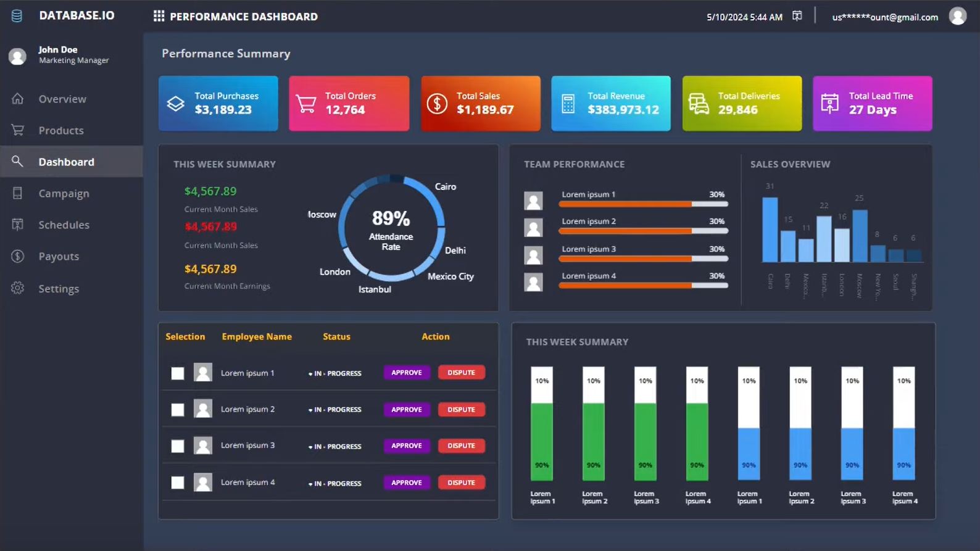This screenshot has height=551, width=980.
Task: Click the Total Sales dollar icon
Action: click(x=437, y=104)
